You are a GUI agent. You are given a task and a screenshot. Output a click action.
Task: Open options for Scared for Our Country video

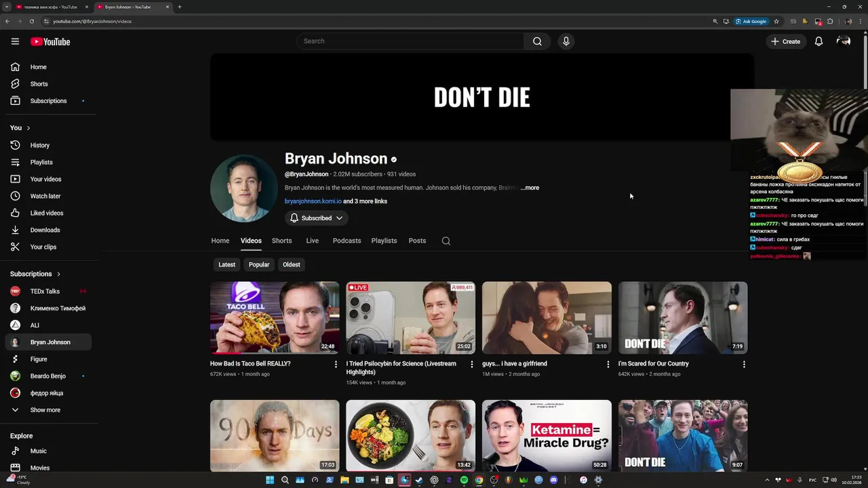tap(744, 364)
